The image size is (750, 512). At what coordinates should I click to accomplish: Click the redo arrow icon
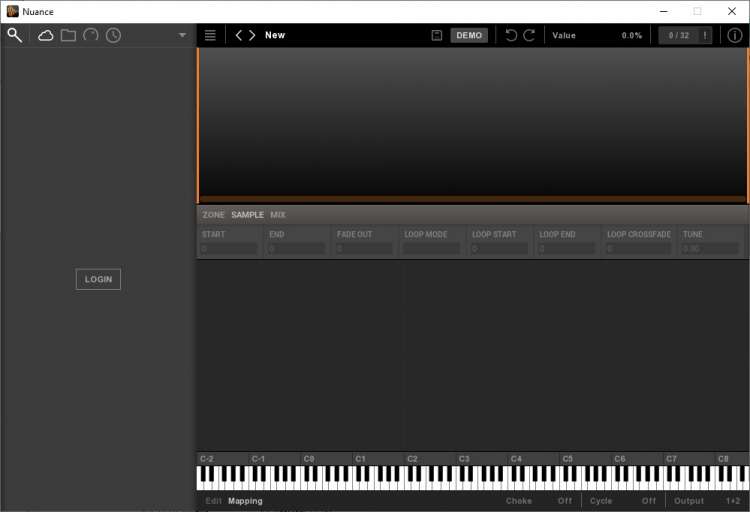point(529,35)
